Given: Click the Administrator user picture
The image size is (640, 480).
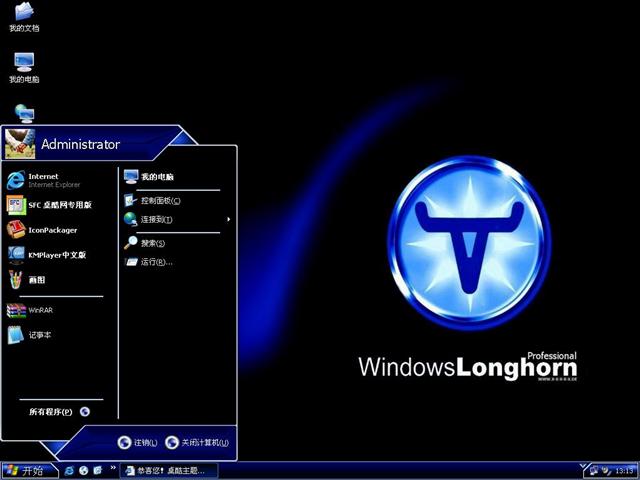Looking at the screenshot, I should pyautogui.click(x=20, y=144).
